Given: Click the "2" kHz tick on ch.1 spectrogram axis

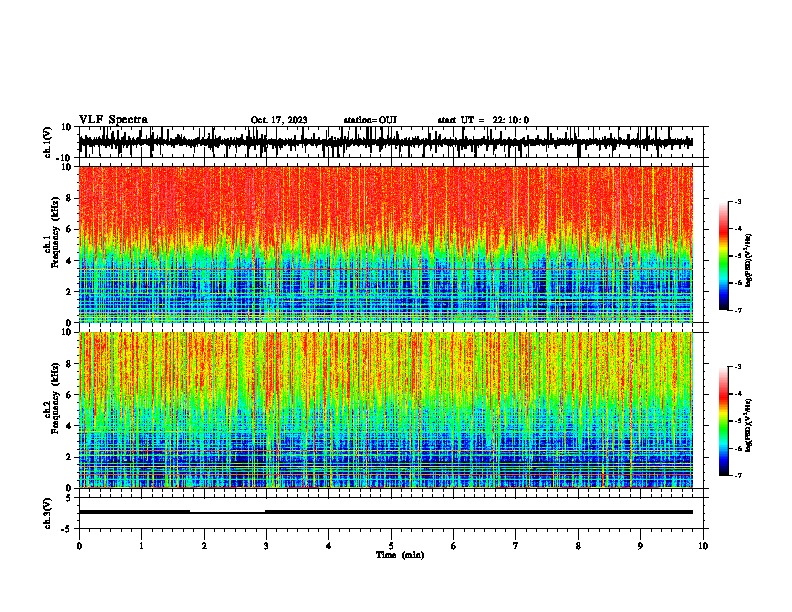Looking at the screenshot, I should (x=70, y=291).
